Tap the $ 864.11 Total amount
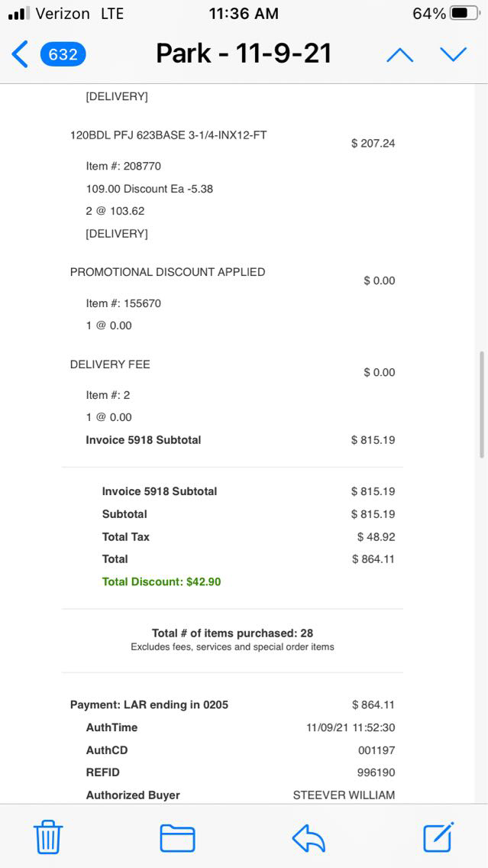Viewport: 488px width, 868px height. (x=373, y=559)
